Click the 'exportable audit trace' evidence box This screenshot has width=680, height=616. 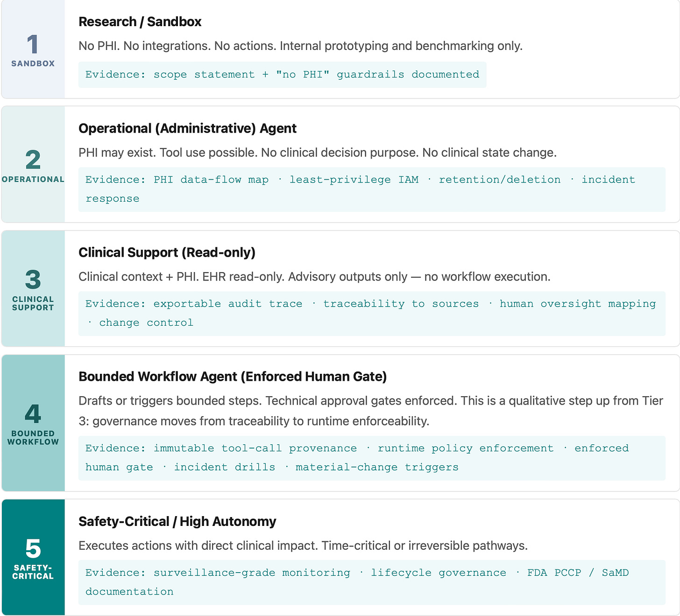click(x=372, y=314)
